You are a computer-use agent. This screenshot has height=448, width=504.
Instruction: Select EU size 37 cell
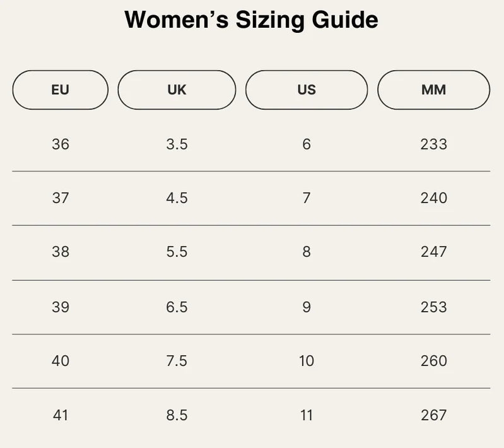click(61, 198)
